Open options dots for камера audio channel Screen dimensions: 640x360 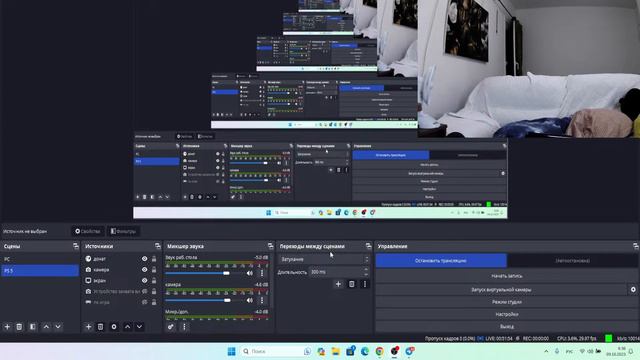(x=262, y=300)
